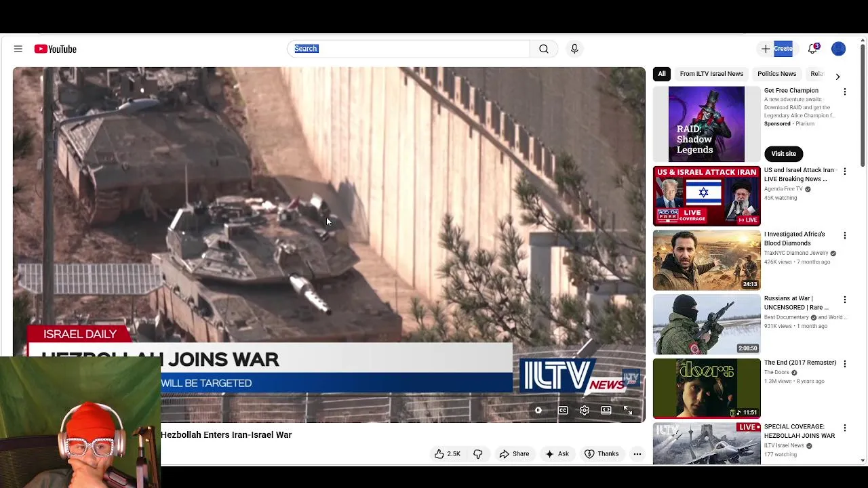
Task: Open player settings gear
Action: 585,410
